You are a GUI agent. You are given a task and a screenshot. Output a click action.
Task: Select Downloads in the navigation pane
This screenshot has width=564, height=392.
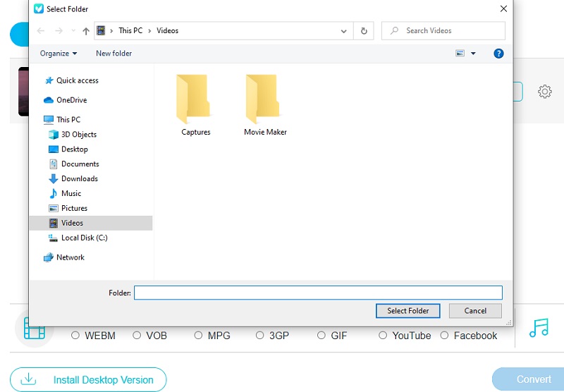[x=79, y=178]
